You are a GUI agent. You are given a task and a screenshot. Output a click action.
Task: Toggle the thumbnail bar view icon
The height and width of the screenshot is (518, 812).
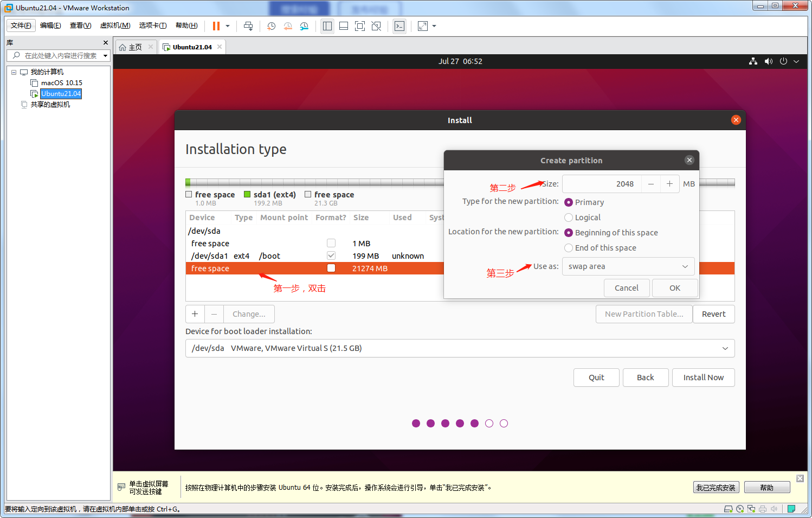coord(344,26)
